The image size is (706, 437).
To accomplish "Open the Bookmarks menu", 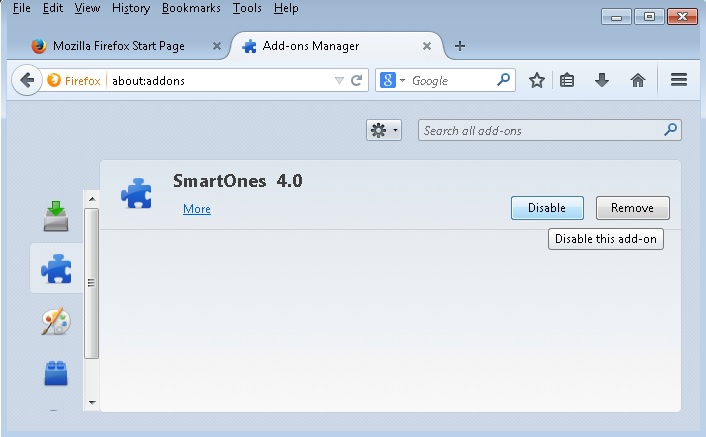I will 191,8.
